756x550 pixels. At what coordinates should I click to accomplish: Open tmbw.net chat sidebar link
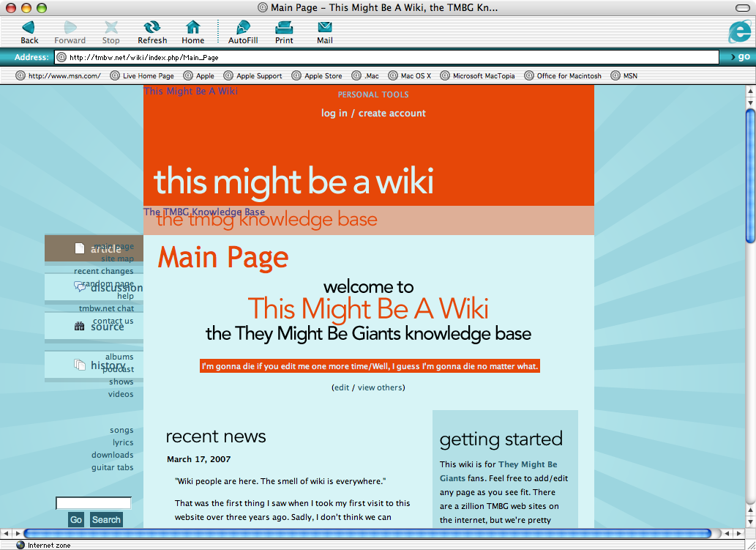(107, 308)
